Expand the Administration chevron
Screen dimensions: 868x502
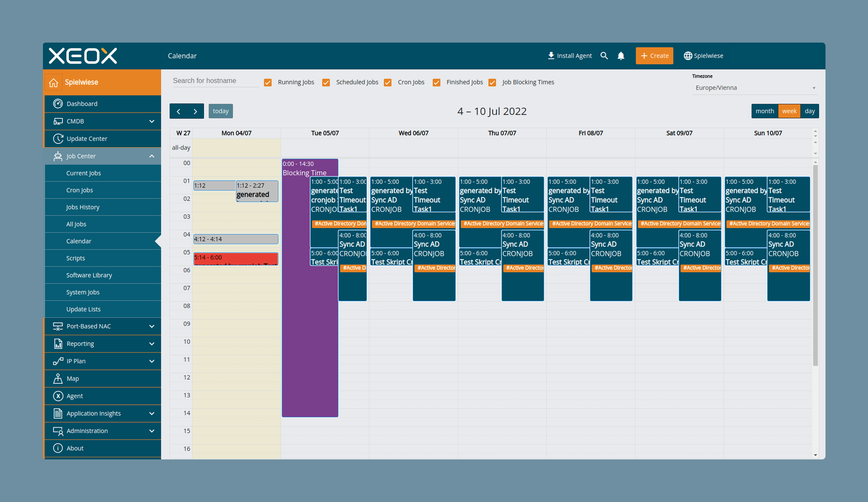[x=151, y=431]
